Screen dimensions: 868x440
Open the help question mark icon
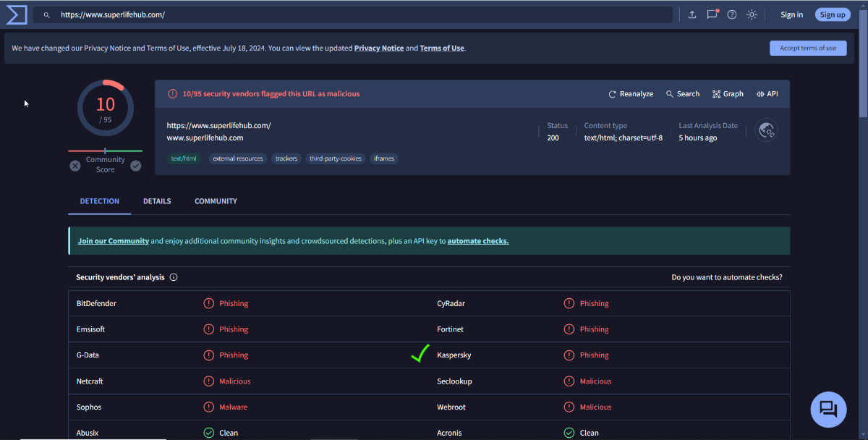point(732,14)
